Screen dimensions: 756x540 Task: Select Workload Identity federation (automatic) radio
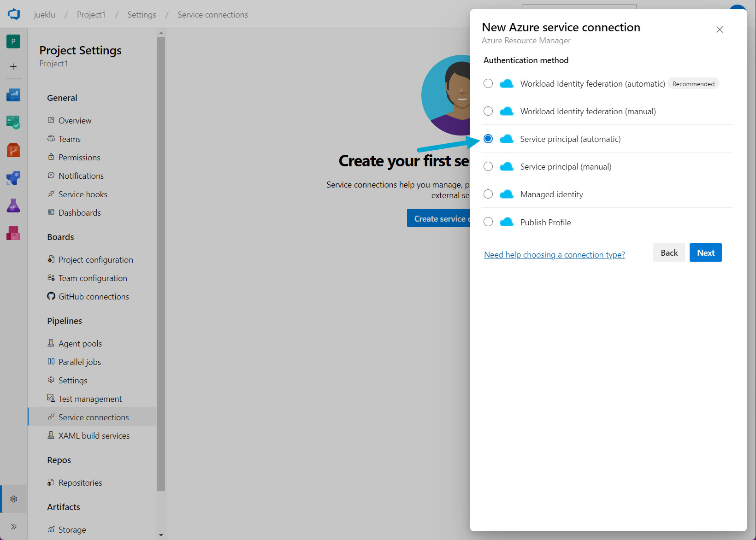488,83
